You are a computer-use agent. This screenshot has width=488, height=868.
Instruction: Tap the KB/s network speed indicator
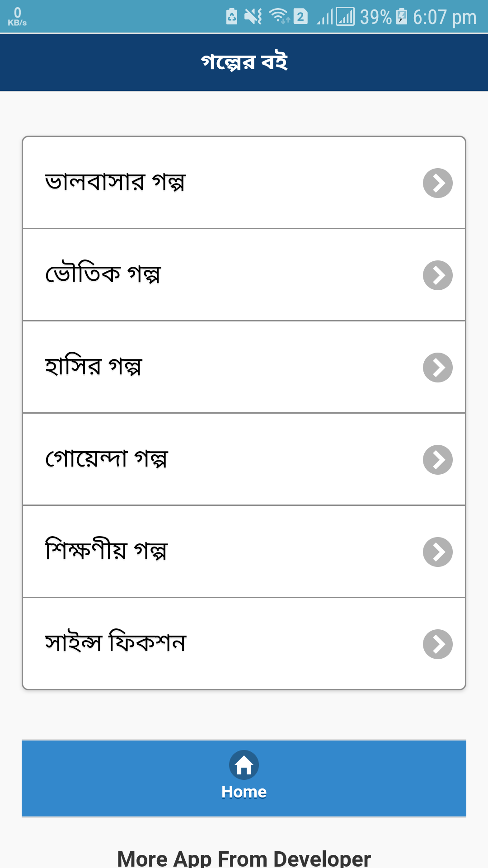coord(17,16)
